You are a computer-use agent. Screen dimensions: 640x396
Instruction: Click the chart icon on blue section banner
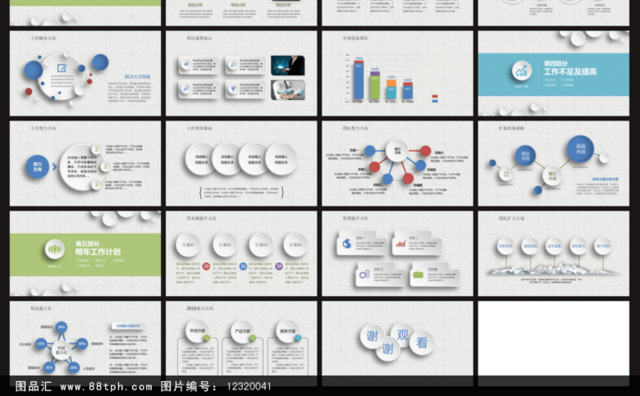(521, 71)
